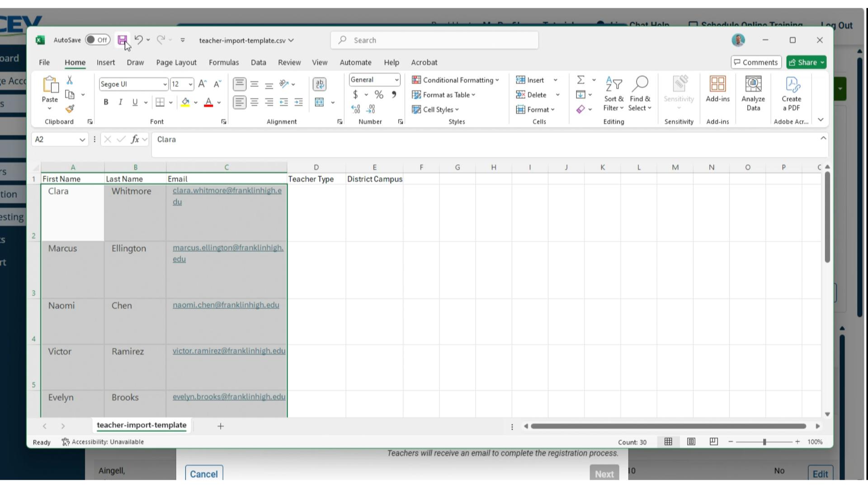868x488 pixels.
Task: Adjust the zoom slider
Action: [765, 442]
